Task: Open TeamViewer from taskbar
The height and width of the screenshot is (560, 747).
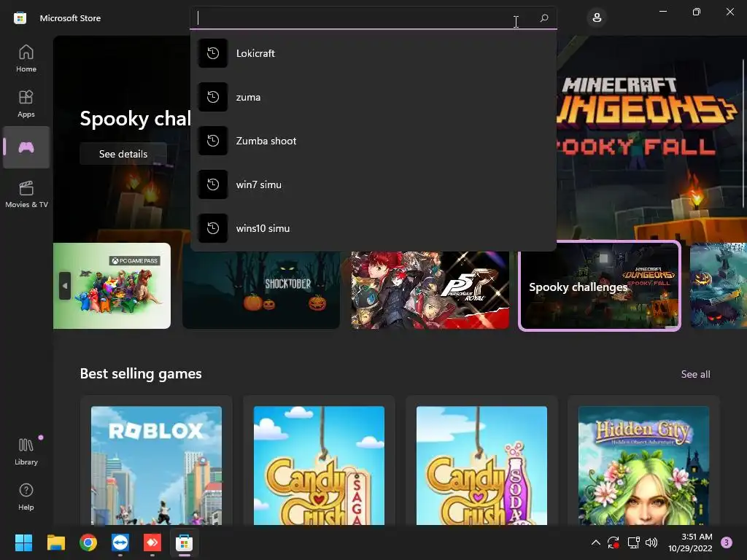Action: pyautogui.click(x=120, y=542)
